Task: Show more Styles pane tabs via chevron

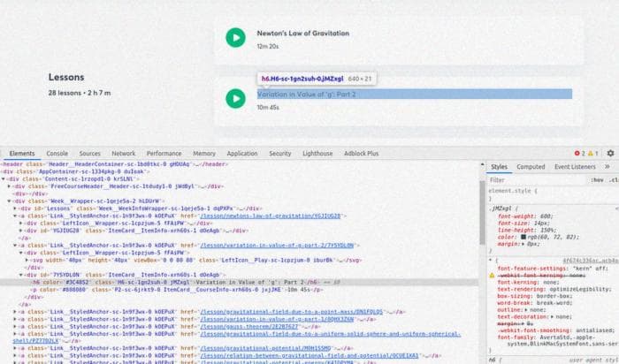Action: pos(608,167)
